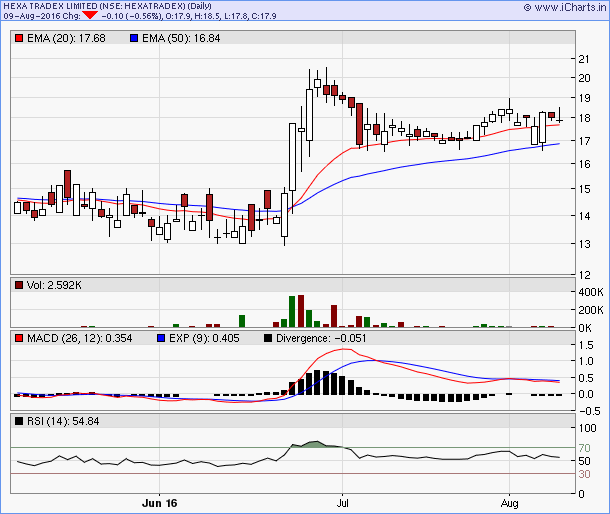Click the tallest dark red volume bar
This screenshot has height=514, width=610.
[301, 311]
